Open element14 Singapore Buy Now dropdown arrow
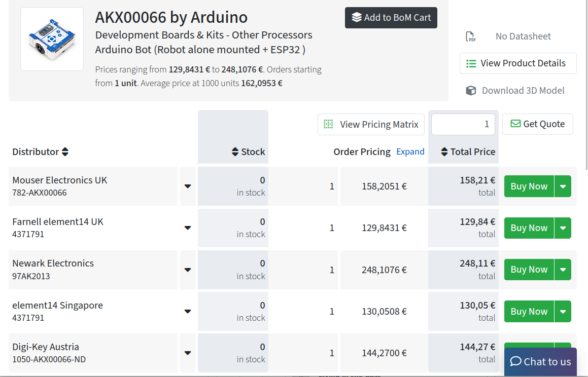 coord(563,311)
